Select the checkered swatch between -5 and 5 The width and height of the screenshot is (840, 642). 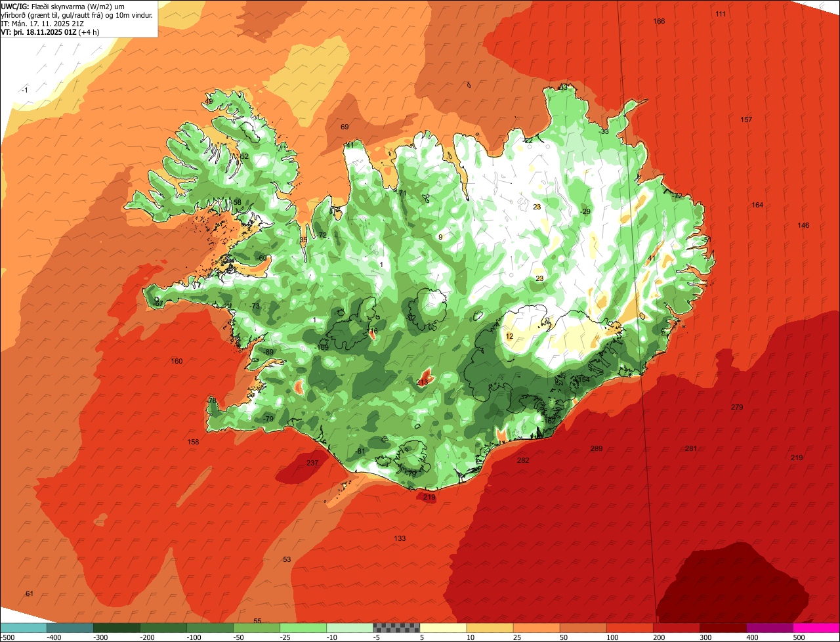click(x=396, y=628)
